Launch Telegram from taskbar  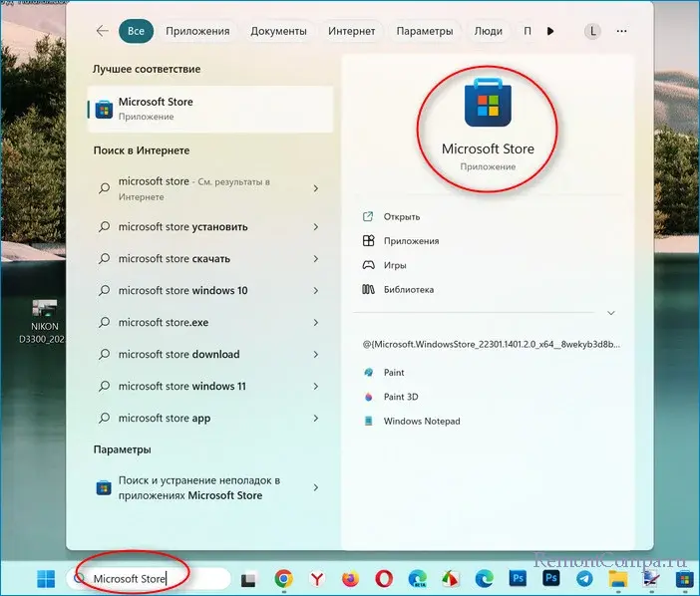584,579
